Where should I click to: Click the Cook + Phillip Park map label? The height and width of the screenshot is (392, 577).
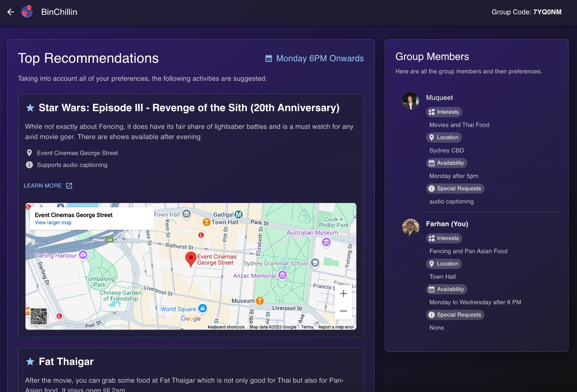[334, 222]
